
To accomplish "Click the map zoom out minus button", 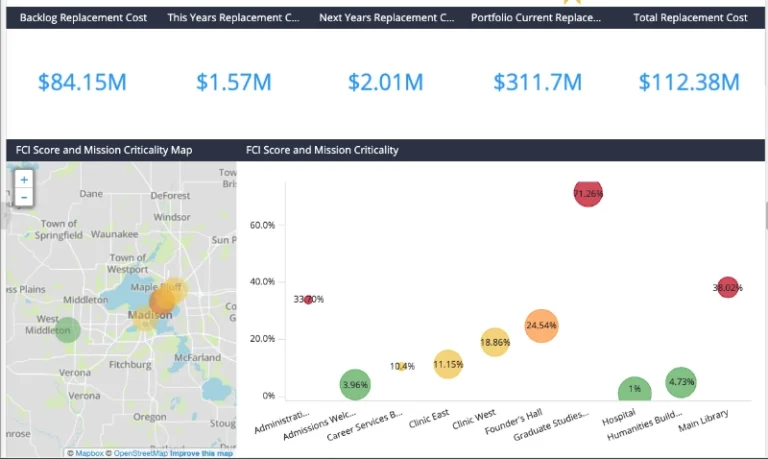I will pos(23,197).
